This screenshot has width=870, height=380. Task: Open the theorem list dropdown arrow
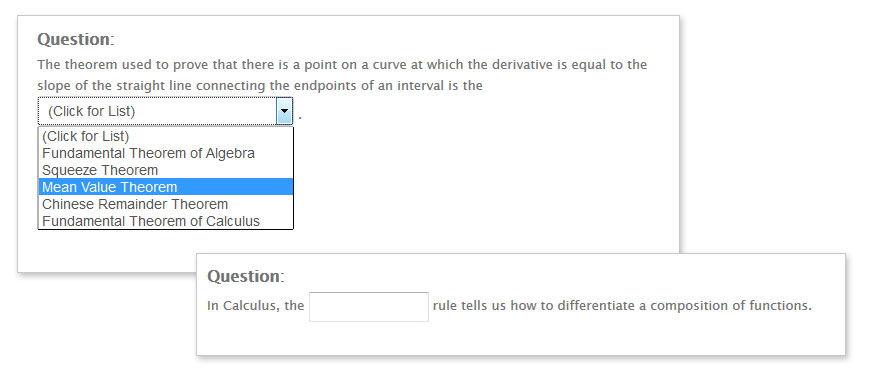click(x=284, y=111)
